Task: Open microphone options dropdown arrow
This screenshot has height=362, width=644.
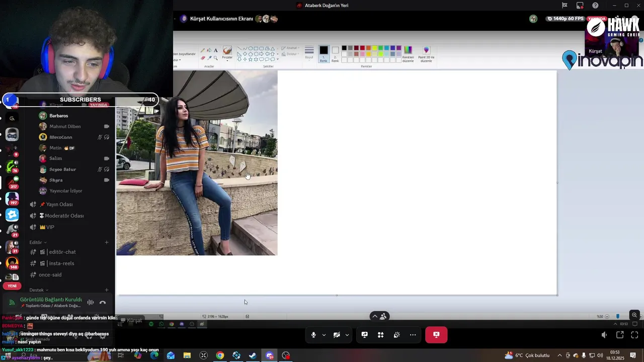Action: pyautogui.click(x=324, y=335)
